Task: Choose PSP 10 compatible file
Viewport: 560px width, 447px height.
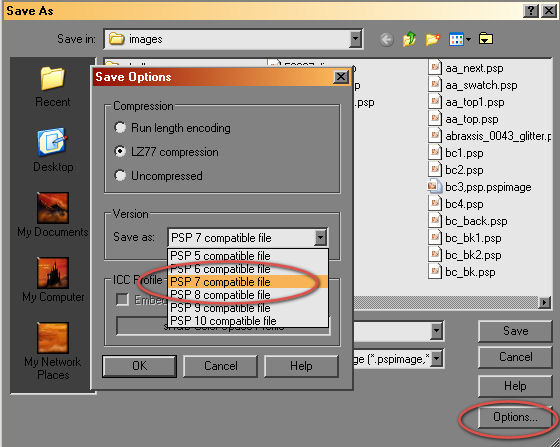Action: point(248,320)
